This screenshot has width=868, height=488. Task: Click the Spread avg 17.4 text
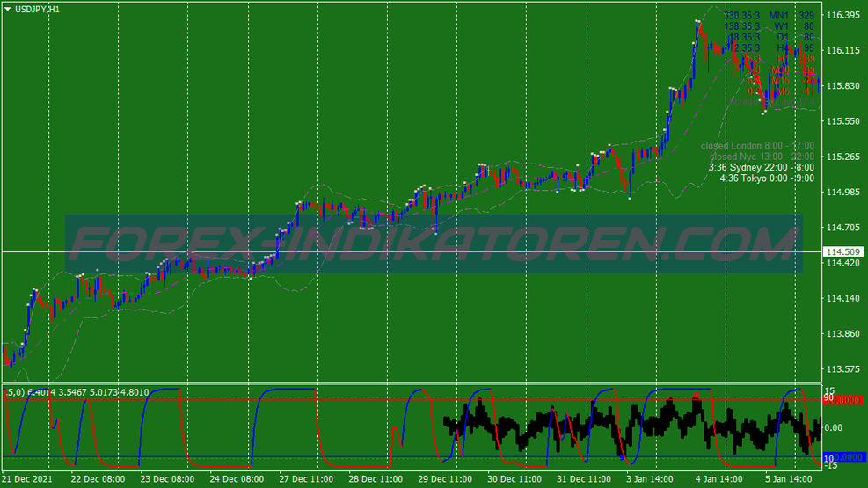[x=772, y=102]
